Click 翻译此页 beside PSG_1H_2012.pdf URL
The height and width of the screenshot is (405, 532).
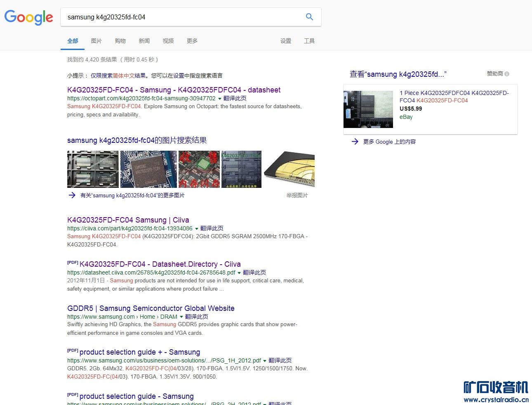[280, 360]
